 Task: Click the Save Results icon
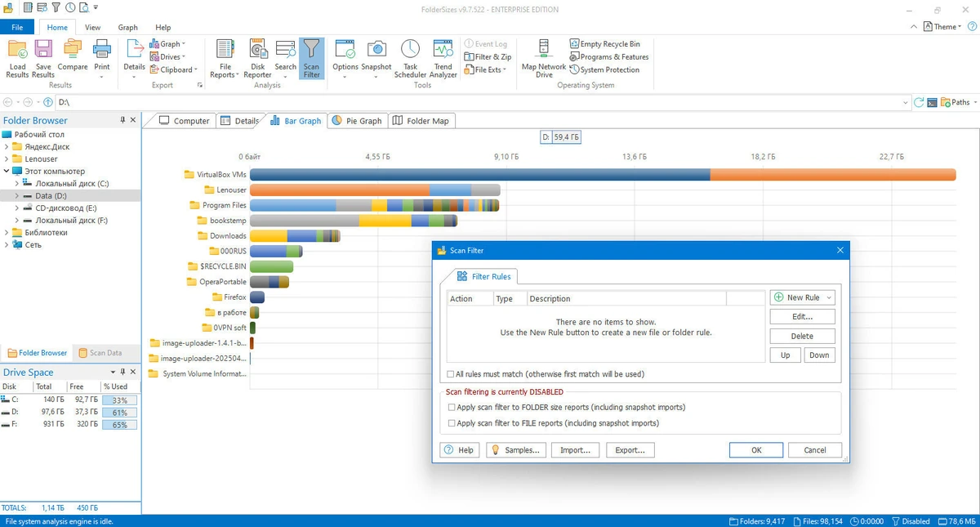coord(43,58)
